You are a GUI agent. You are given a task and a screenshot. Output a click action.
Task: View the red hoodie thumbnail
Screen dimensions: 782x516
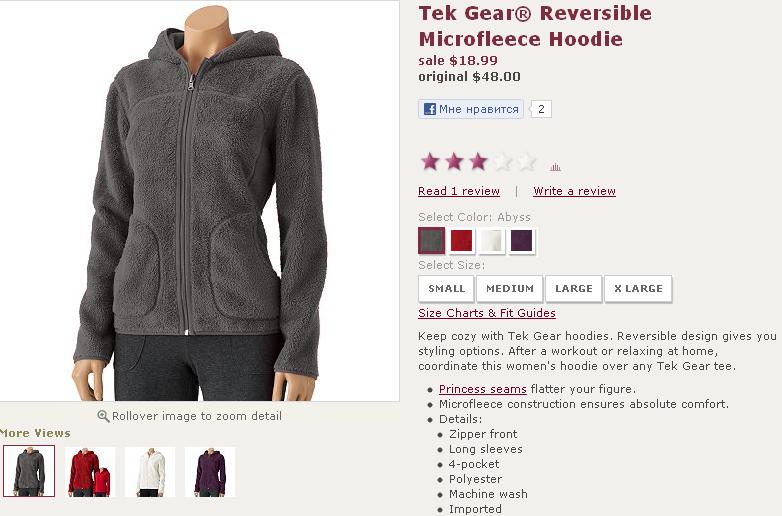[x=90, y=472]
